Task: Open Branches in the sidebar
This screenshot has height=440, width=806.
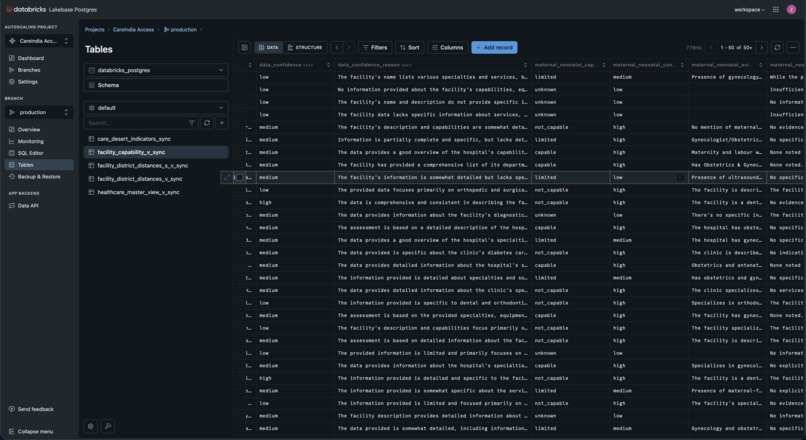Action: coord(39,70)
